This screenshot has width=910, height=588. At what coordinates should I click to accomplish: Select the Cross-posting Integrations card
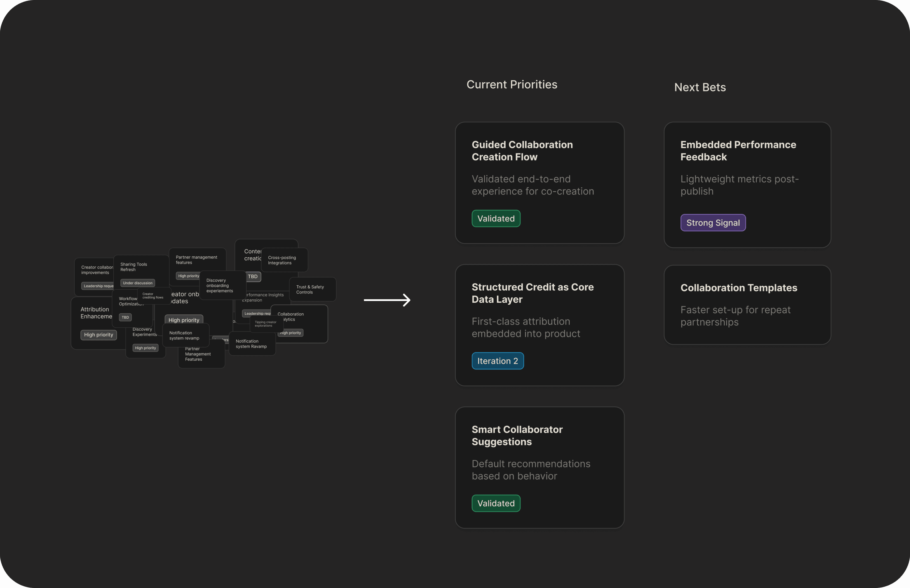pyautogui.click(x=284, y=260)
